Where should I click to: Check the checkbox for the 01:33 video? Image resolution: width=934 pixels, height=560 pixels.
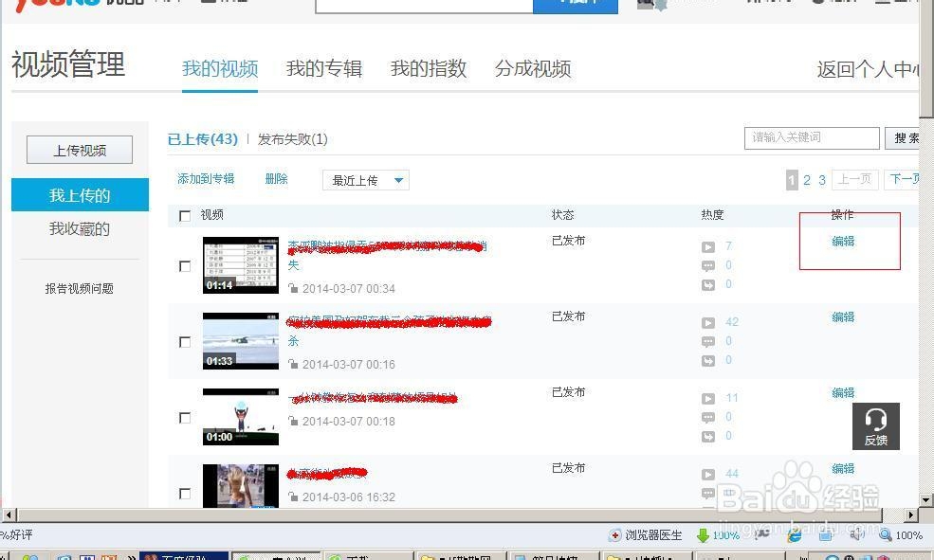[185, 342]
